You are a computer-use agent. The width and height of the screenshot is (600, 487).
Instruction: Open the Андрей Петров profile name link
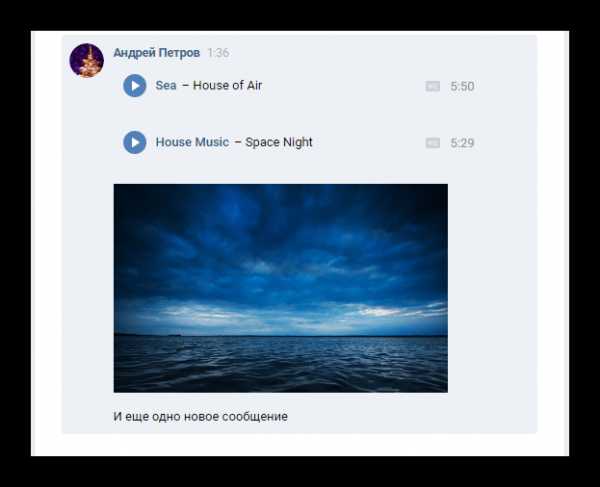click(157, 52)
